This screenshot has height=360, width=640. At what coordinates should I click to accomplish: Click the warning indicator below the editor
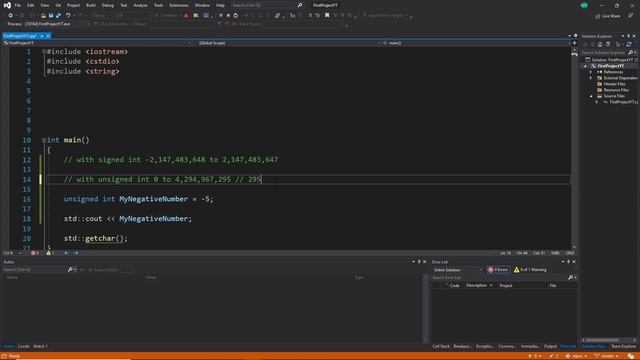(50, 253)
